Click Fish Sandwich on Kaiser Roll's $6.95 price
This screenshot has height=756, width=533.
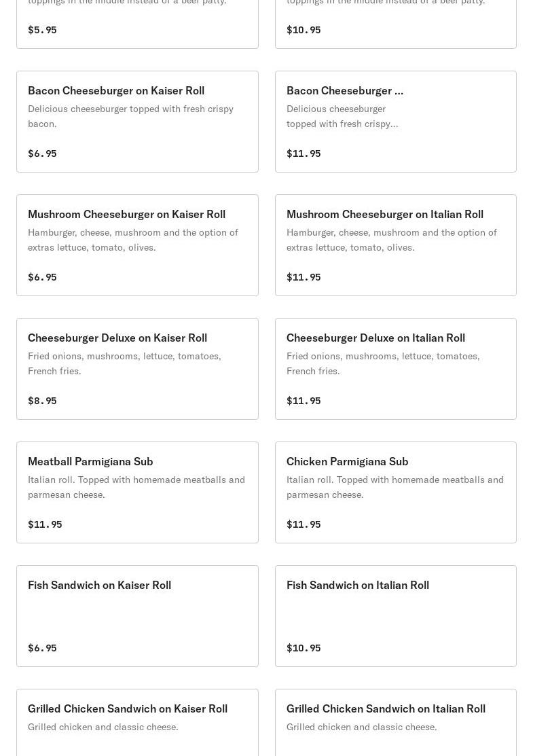point(42,648)
